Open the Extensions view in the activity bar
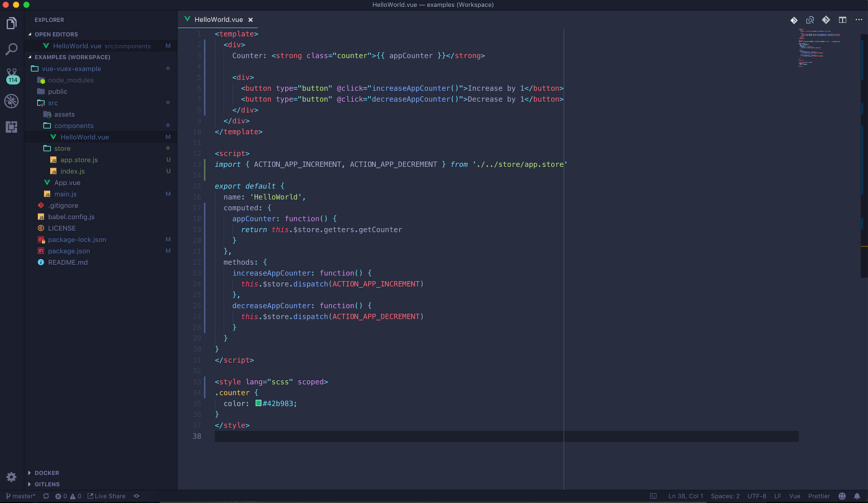This screenshot has width=868, height=503. 11,127
